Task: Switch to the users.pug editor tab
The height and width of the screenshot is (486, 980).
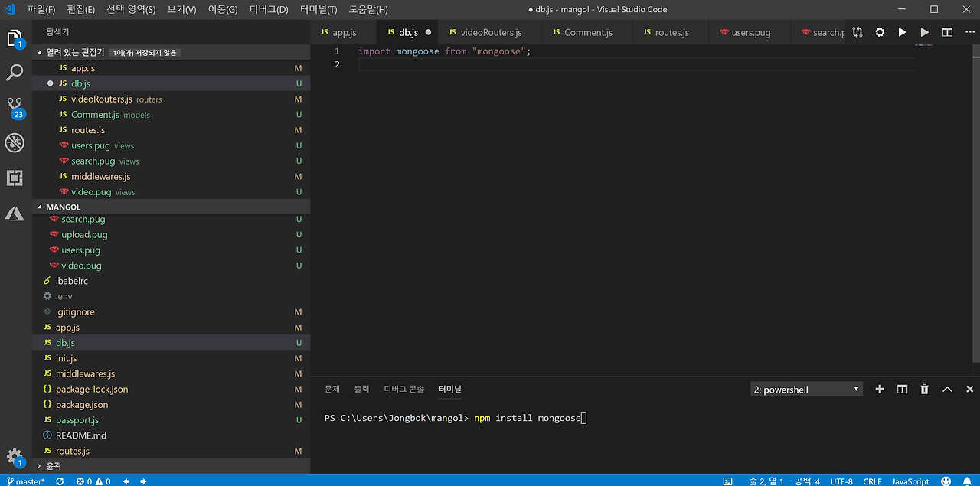Action: point(750,32)
